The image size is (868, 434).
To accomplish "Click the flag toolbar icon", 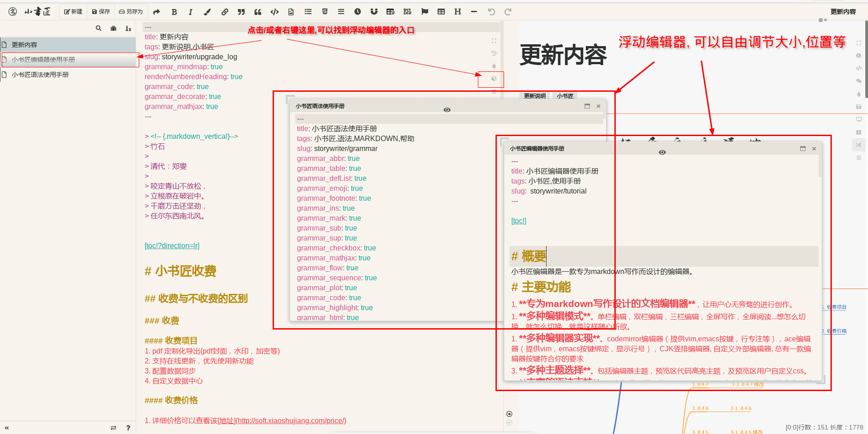I will click(425, 12).
